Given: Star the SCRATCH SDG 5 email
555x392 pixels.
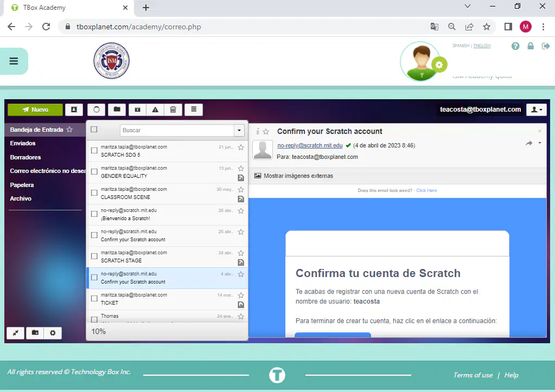Looking at the screenshot, I should click(x=241, y=147).
